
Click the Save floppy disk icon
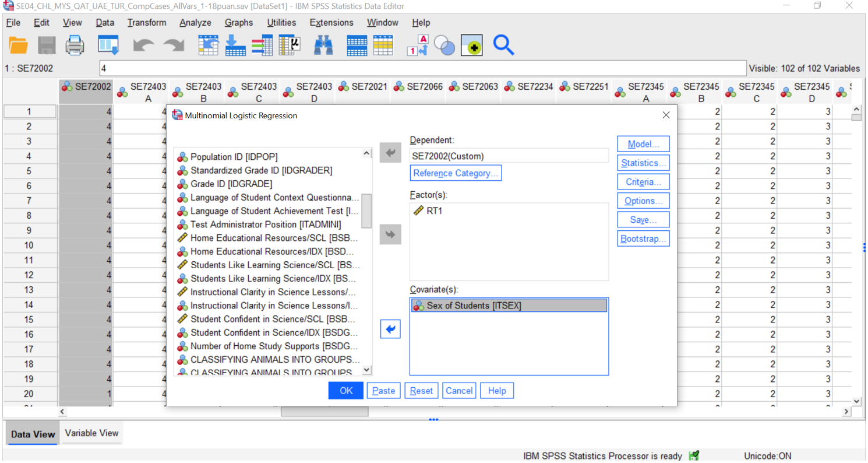point(47,45)
